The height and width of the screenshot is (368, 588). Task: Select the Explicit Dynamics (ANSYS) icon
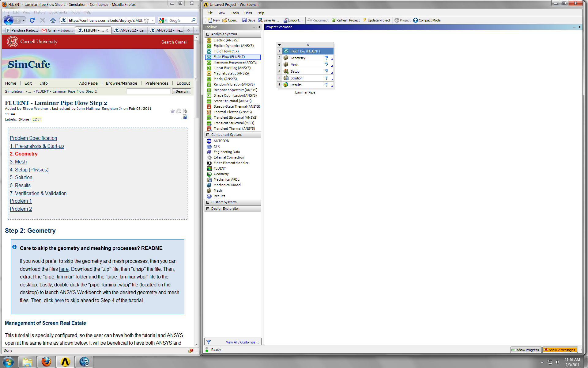[x=209, y=46]
